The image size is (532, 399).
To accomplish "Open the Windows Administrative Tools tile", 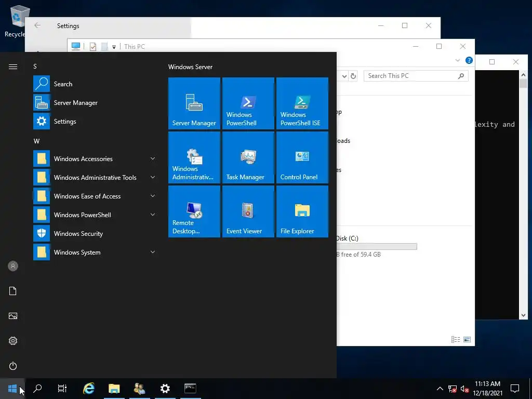I will [x=194, y=157].
